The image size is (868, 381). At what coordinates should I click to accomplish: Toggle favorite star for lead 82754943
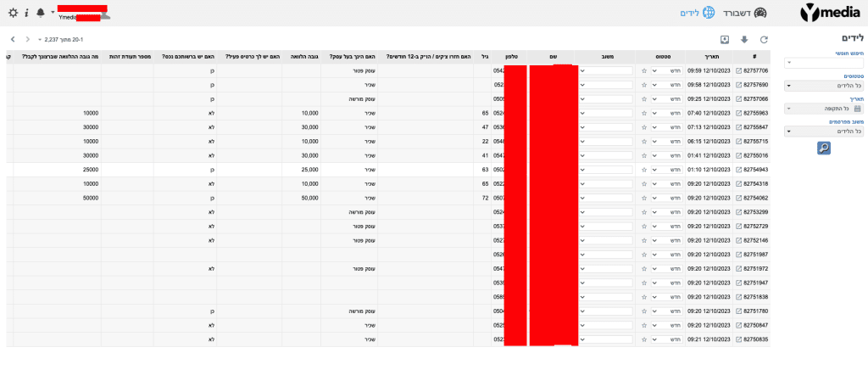644,170
